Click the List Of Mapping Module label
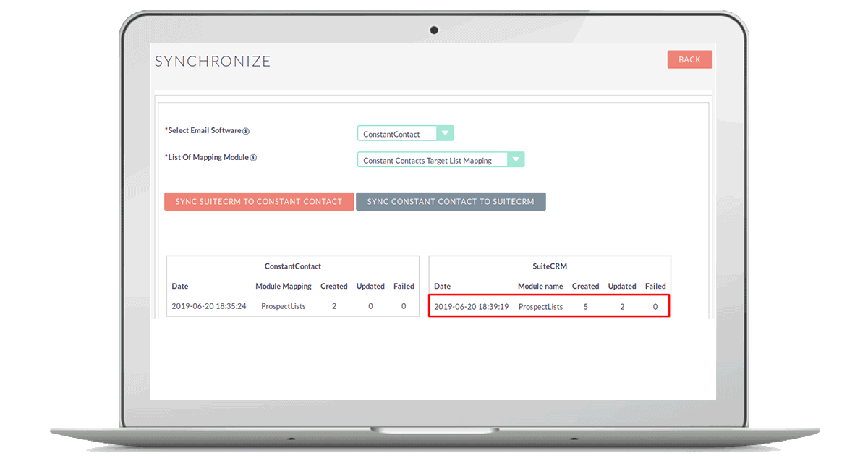Image resolution: width=868 pixels, height=456 pixels. (208, 157)
